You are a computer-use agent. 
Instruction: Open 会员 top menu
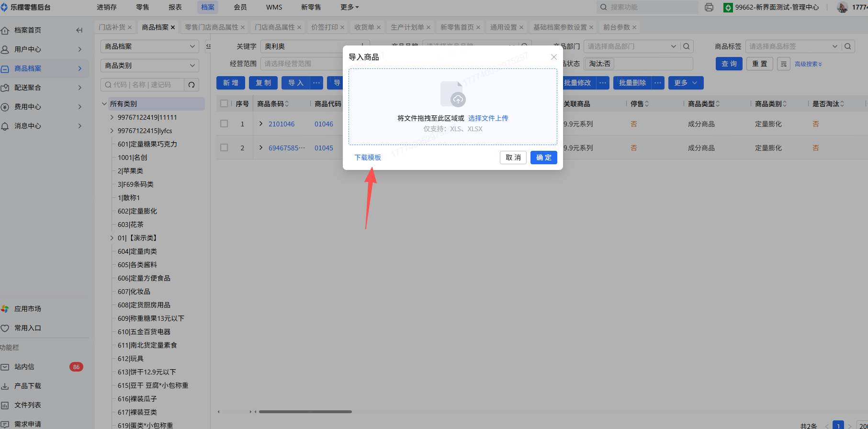tap(240, 7)
